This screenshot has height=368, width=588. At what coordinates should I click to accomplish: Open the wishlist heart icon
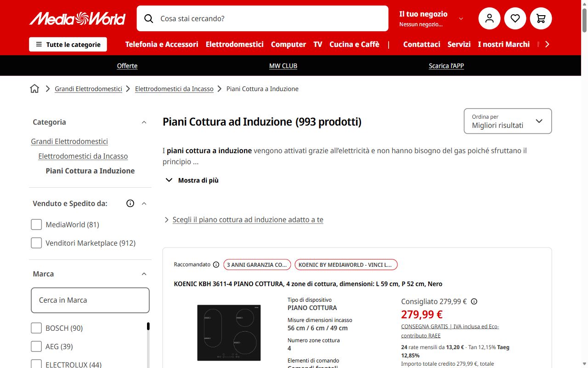(x=515, y=18)
